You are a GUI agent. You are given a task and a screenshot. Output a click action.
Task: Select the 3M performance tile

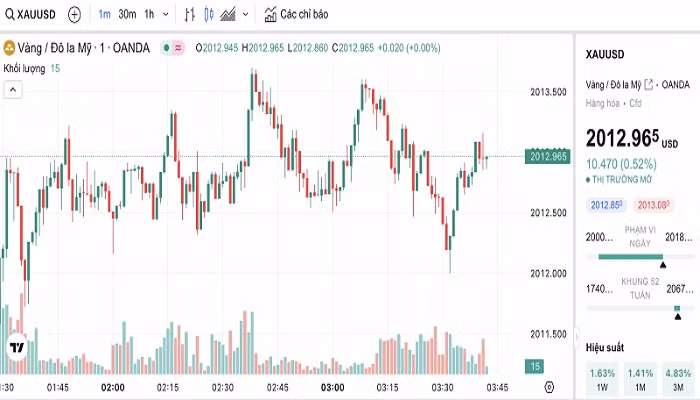click(677, 379)
